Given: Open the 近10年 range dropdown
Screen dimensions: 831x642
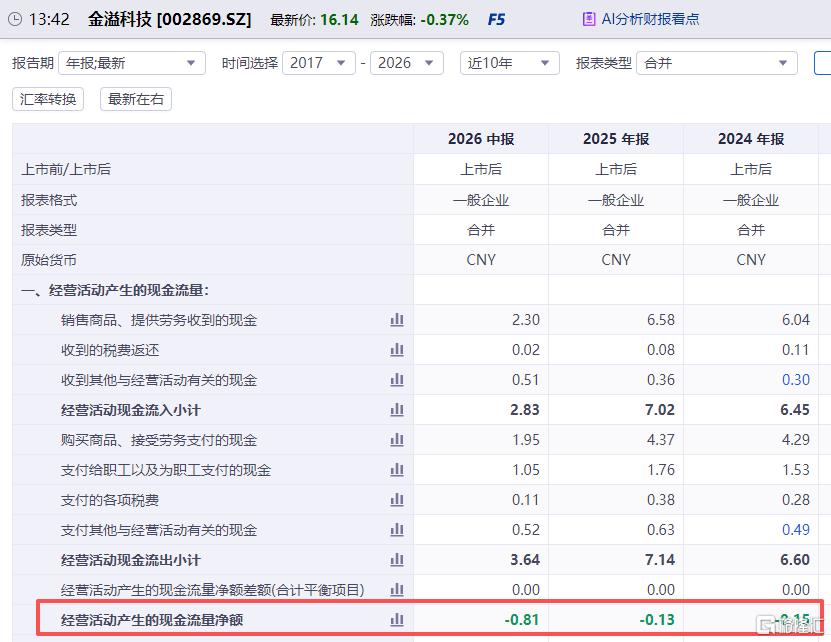Looking at the screenshot, I should pyautogui.click(x=509, y=63).
